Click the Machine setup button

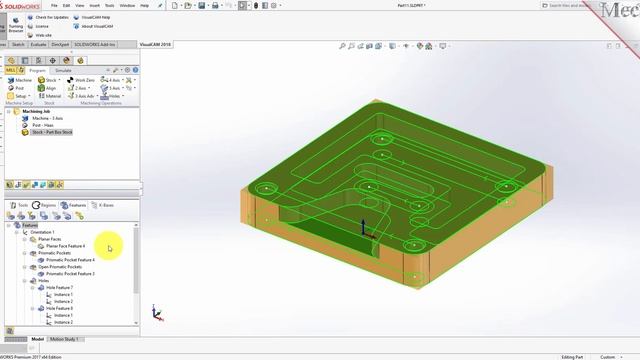pos(20,80)
